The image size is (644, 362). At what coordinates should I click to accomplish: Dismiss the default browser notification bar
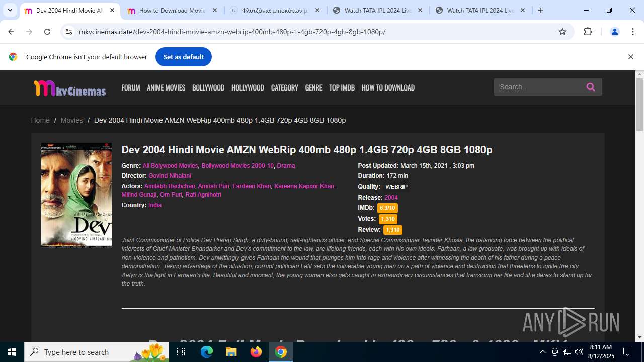coord(630,57)
